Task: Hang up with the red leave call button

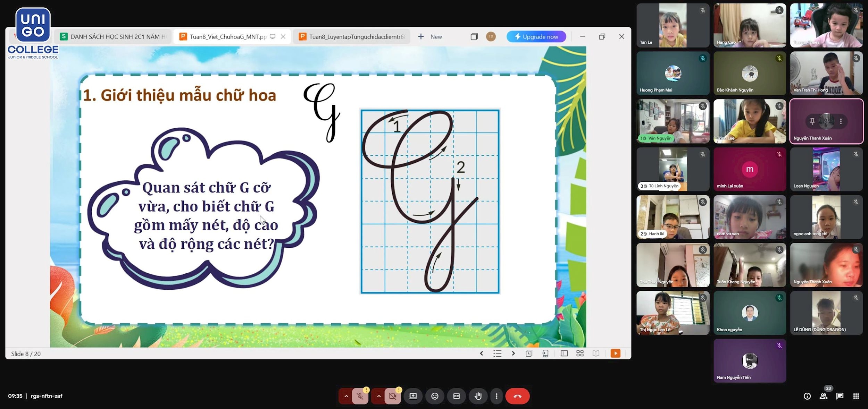Action: point(517,396)
